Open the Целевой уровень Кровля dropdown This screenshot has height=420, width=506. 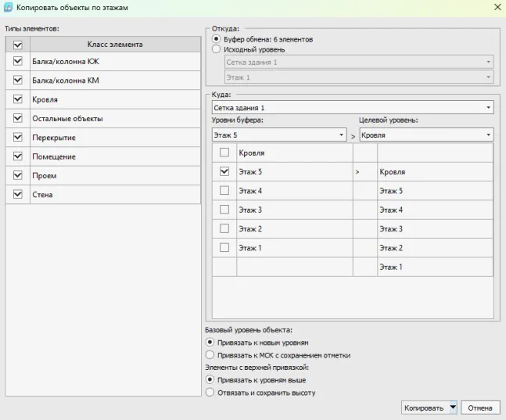489,135
